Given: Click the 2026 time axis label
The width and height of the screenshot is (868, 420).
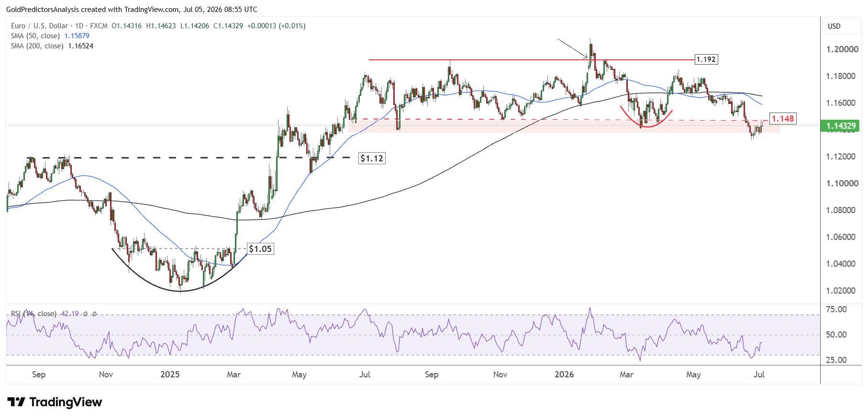Looking at the screenshot, I should (x=564, y=375).
